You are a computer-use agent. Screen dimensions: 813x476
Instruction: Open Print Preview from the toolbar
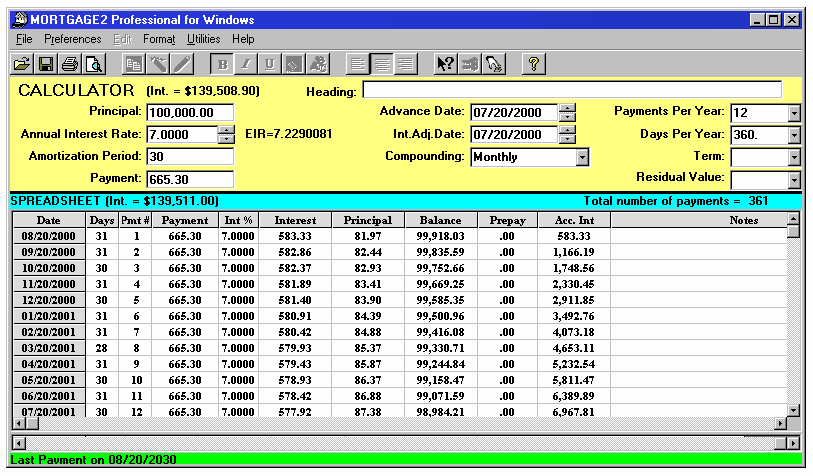point(93,64)
